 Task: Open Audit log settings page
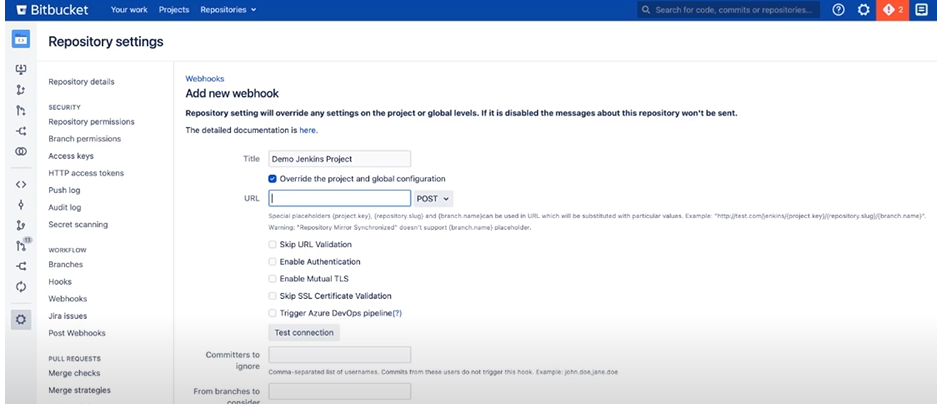[65, 207]
